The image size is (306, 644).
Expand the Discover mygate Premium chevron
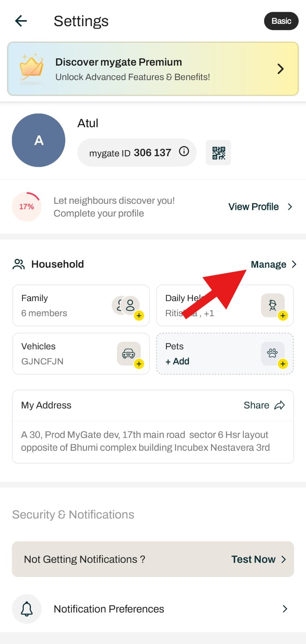[x=281, y=69]
